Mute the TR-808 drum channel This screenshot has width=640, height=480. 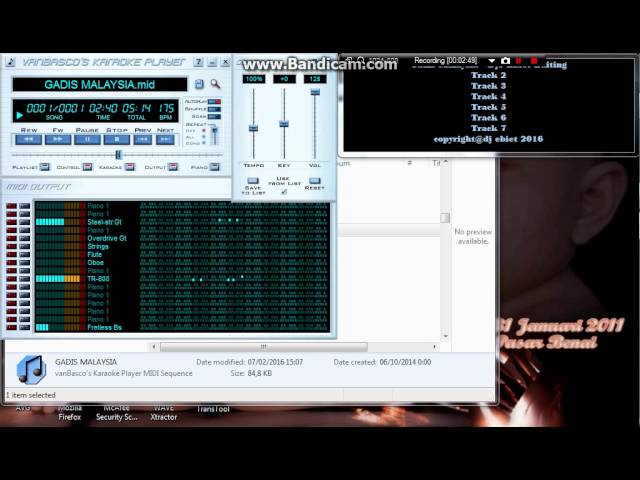(x=11, y=279)
